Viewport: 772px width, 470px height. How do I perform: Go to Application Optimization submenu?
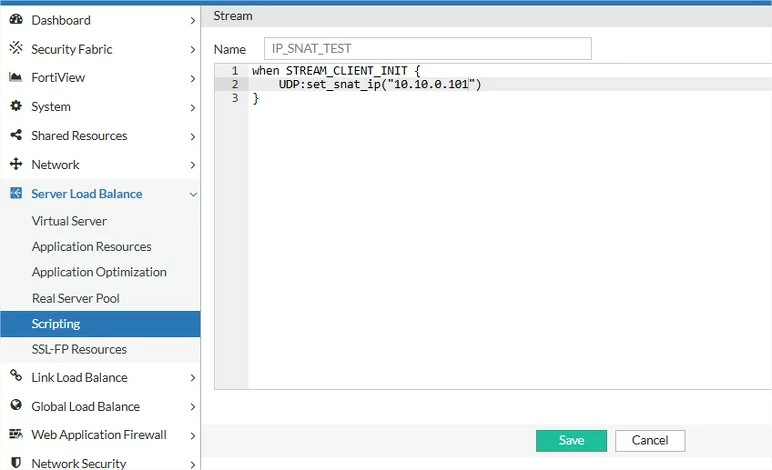(x=100, y=272)
